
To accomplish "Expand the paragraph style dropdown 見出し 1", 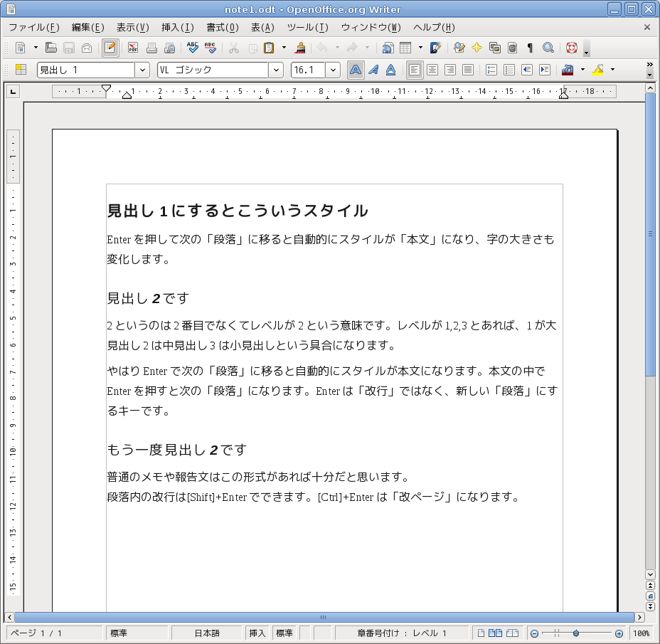I will (x=142, y=70).
